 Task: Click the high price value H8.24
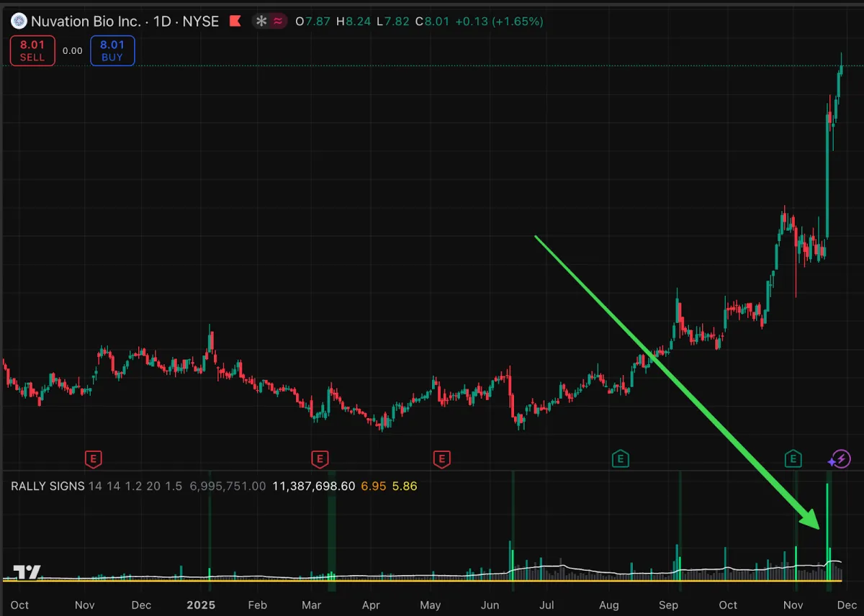pos(354,21)
